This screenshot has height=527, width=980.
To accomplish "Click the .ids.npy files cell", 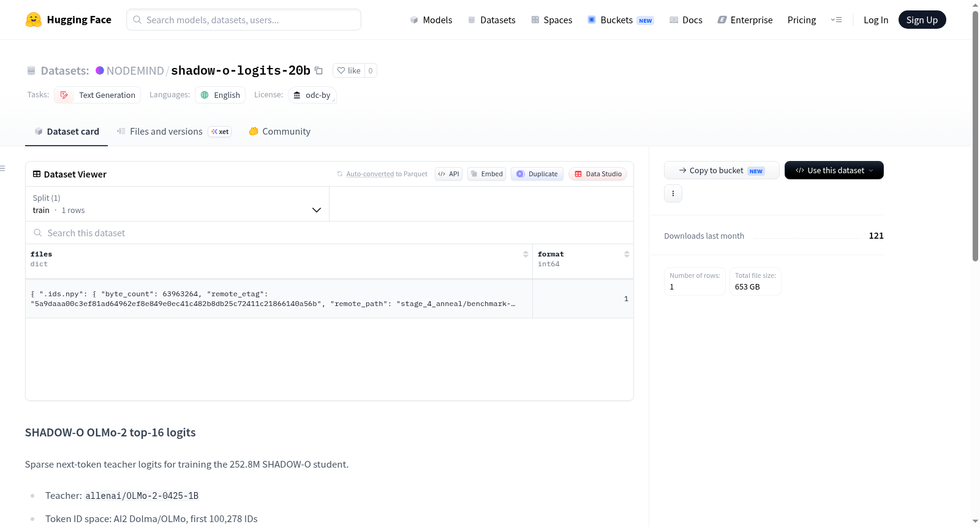I will pyautogui.click(x=279, y=299).
